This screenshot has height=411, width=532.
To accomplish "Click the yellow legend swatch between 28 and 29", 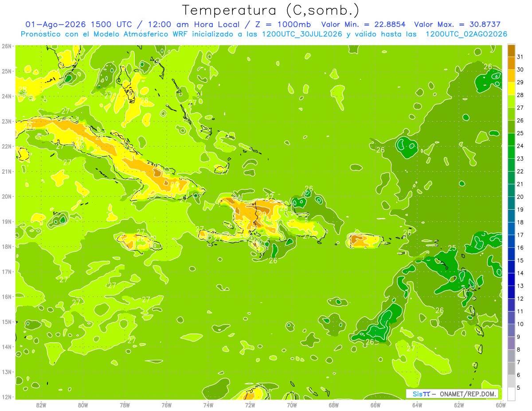I will click(x=511, y=89).
